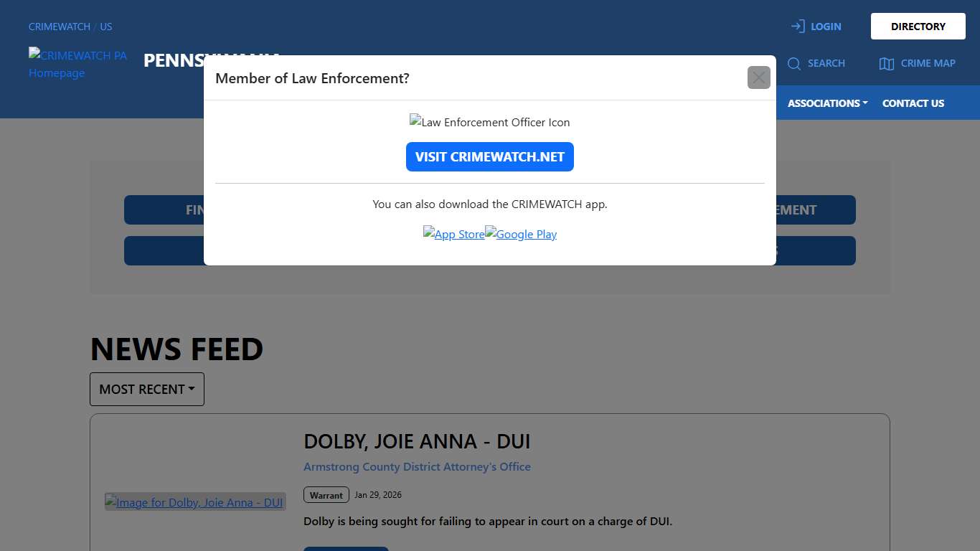Select the US breadcrumb link

coord(106,27)
